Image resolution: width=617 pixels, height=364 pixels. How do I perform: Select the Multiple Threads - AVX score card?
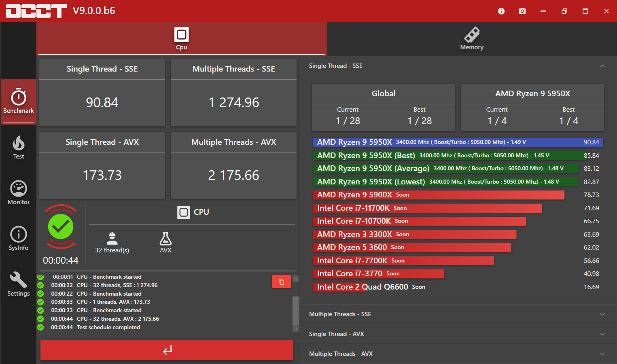pos(233,165)
